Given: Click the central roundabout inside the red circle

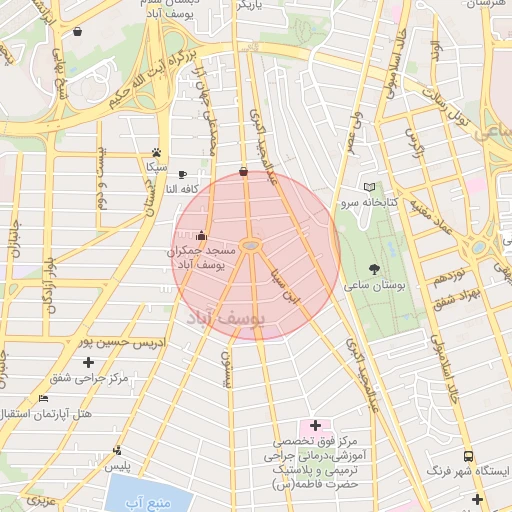Looking at the screenshot, I should [251, 245].
